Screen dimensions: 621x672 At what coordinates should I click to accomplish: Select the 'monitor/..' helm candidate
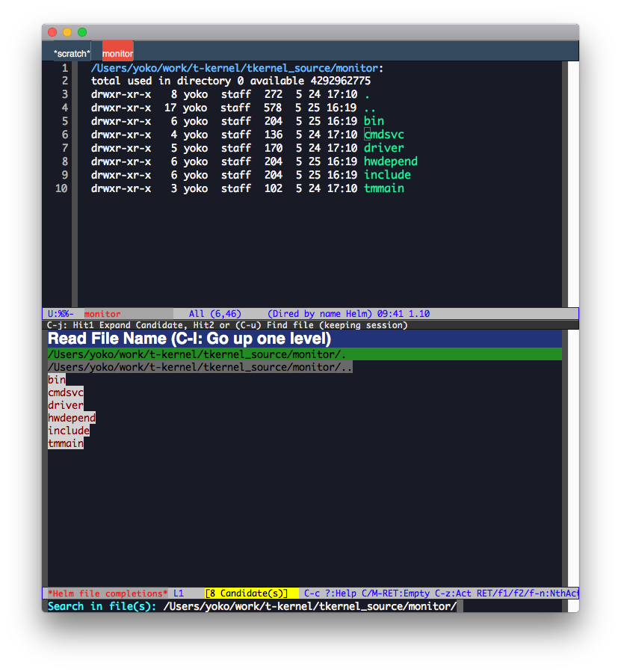point(200,367)
